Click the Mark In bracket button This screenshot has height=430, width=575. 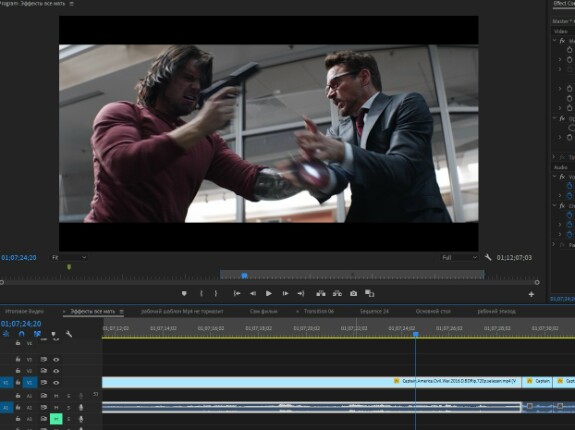[201, 294]
